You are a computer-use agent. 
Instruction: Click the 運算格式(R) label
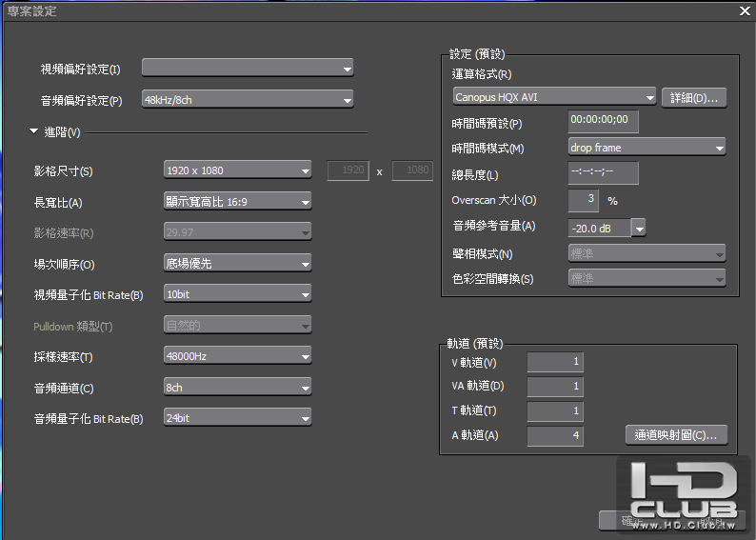coord(481,74)
